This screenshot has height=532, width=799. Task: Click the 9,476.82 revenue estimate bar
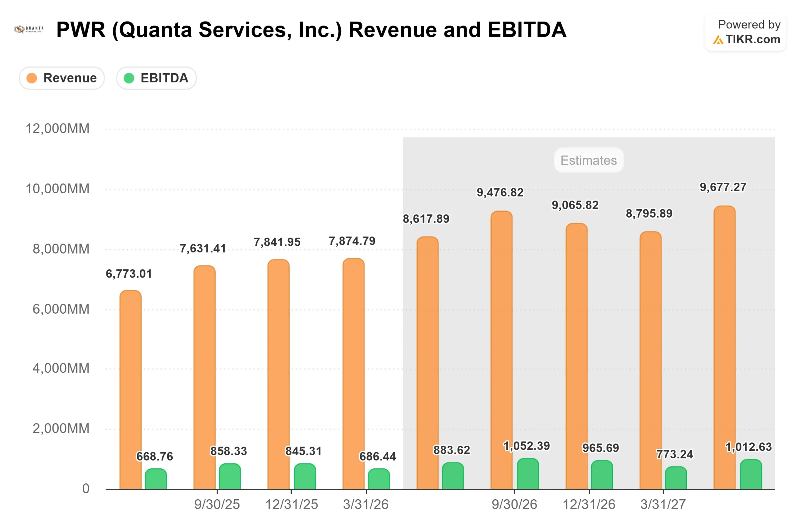502,350
